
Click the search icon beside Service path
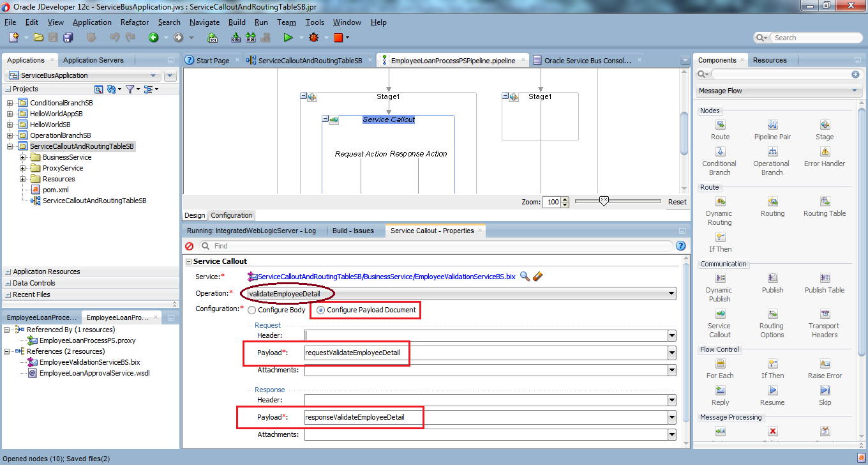point(525,277)
